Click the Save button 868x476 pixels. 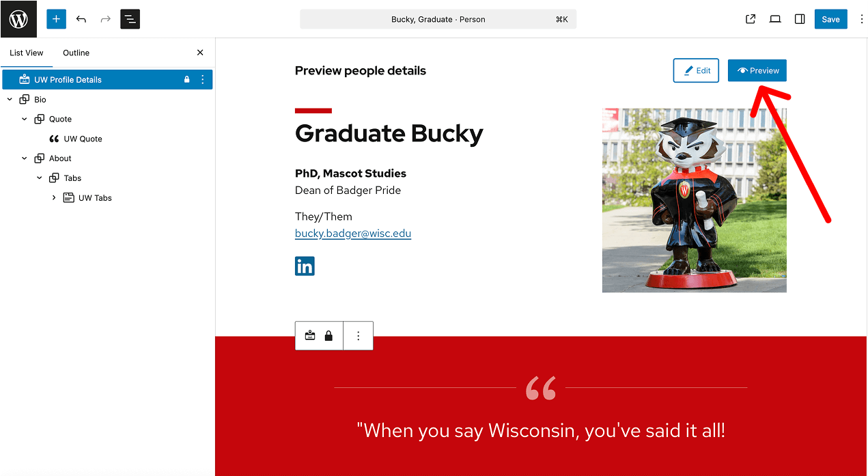pos(830,19)
